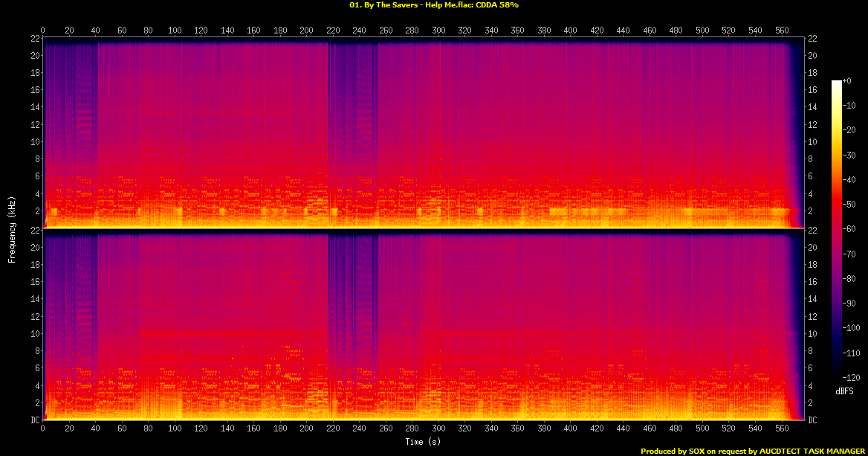Click the "-110" color scale label
Screen dimensions: 868x456
tap(852, 353)
